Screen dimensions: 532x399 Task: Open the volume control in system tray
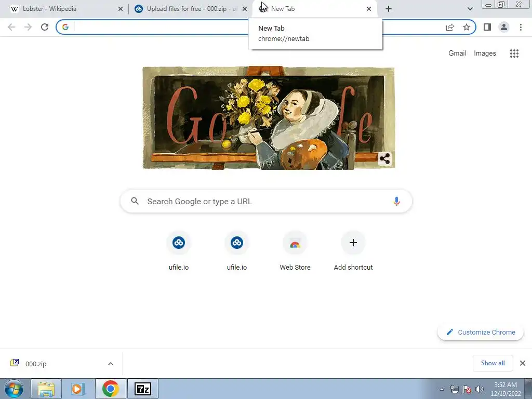pyautogui.click(x=480, y=389)
